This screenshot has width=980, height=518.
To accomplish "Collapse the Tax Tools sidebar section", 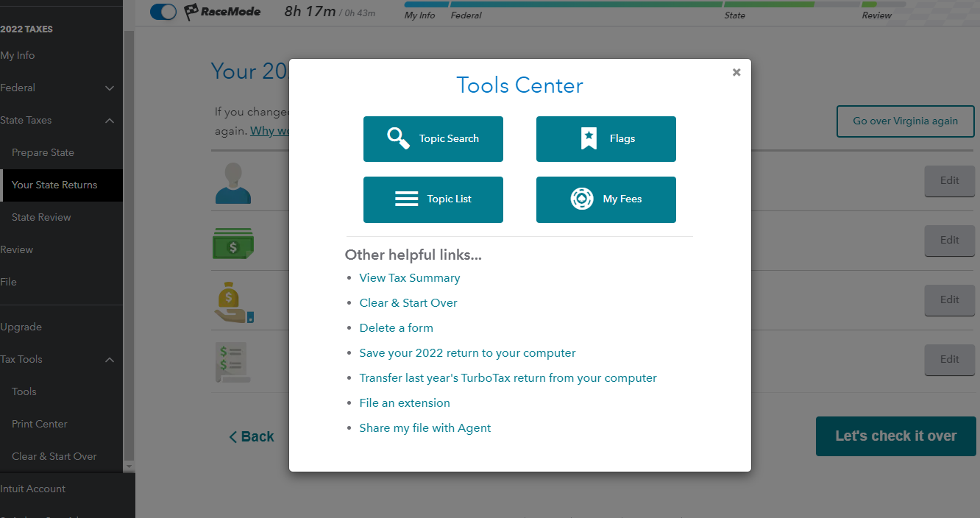I will (110, 360).
